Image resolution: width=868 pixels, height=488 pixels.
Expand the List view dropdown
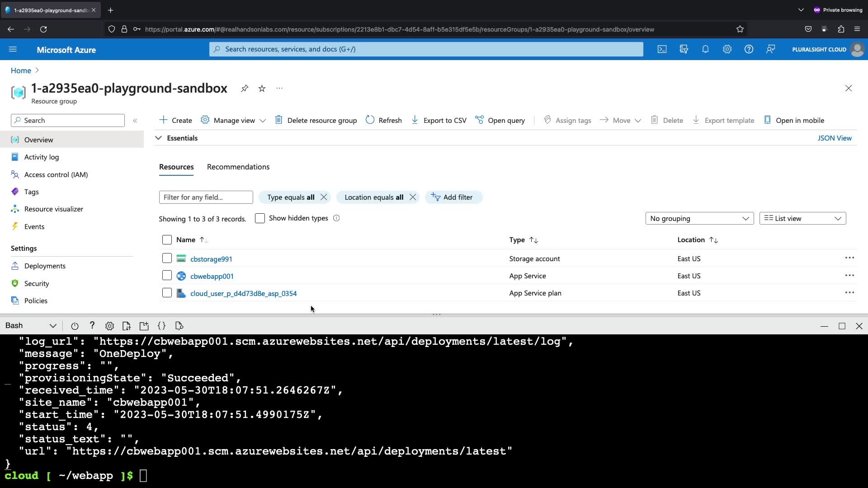point(802,219)
